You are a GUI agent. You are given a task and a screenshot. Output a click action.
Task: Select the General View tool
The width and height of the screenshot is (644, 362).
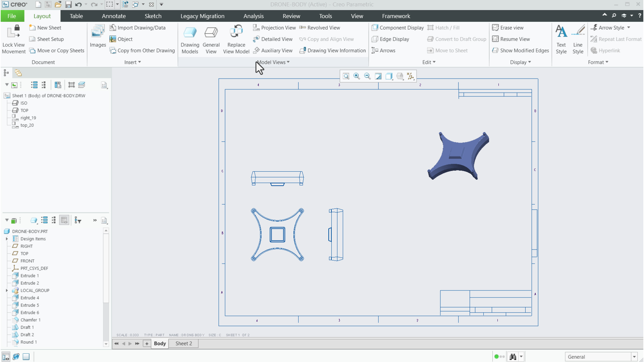coord(211,39)
